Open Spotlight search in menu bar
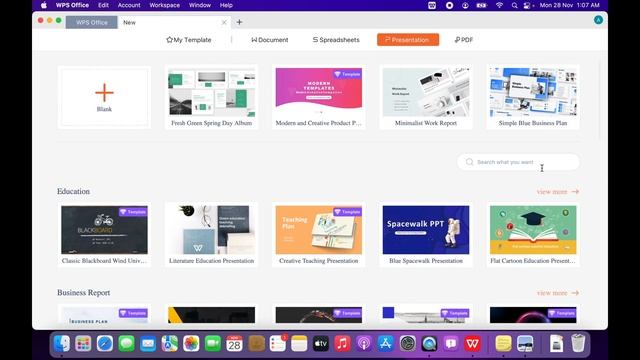The width and height of the screenshot is (640, 360). pyautogui.click(x=514, y=5)
